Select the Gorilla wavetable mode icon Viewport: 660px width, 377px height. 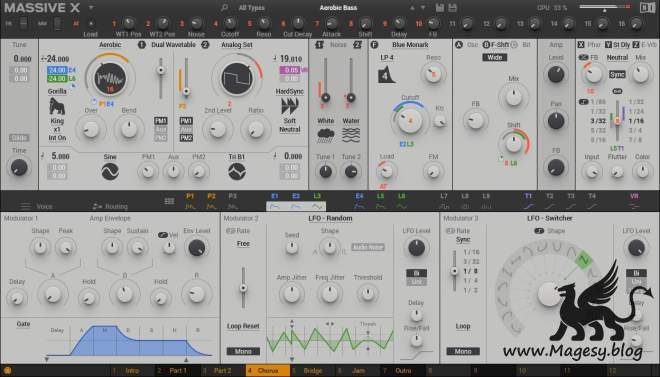(57, 106)
